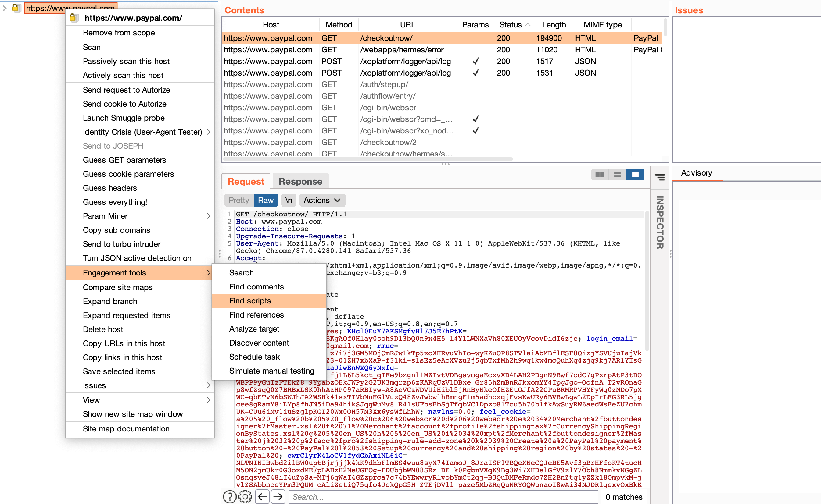Sort the table by the Status column

(511, 25)
